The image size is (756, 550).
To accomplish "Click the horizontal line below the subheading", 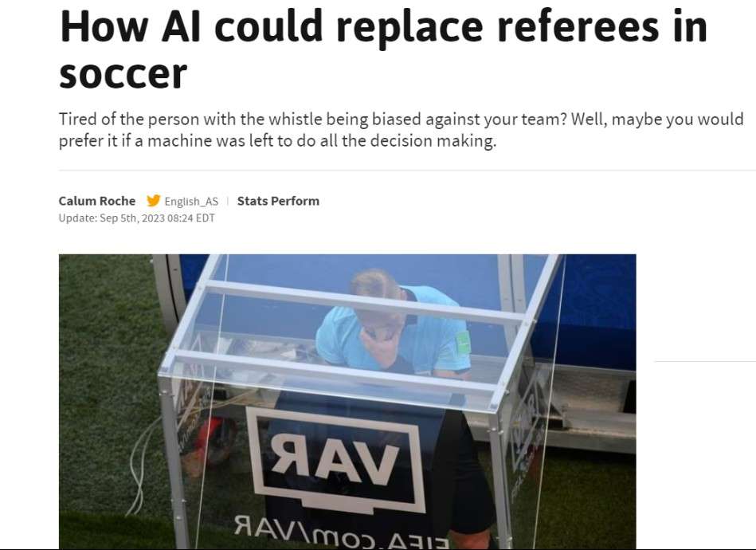I will [x=407, y=170].
